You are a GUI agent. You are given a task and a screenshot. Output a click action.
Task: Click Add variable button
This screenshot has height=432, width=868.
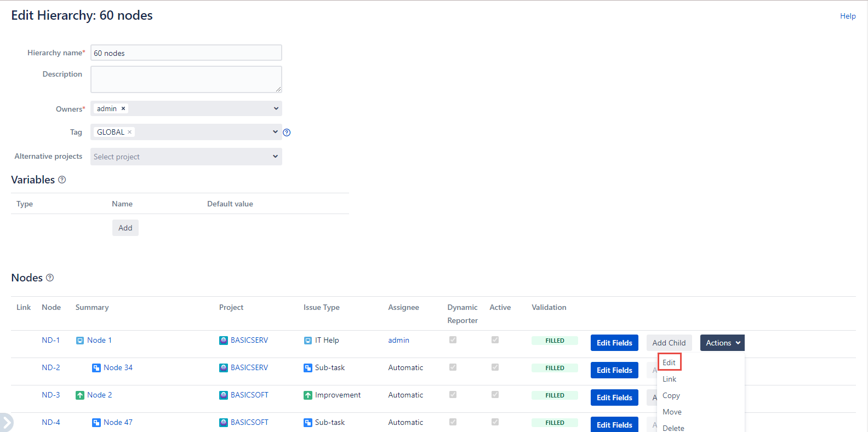coord(125,228)
